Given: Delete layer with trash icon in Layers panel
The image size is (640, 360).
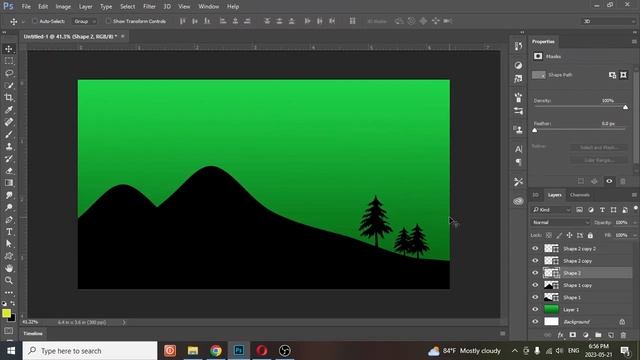Looking at the screenshot, I should [623, 335].
